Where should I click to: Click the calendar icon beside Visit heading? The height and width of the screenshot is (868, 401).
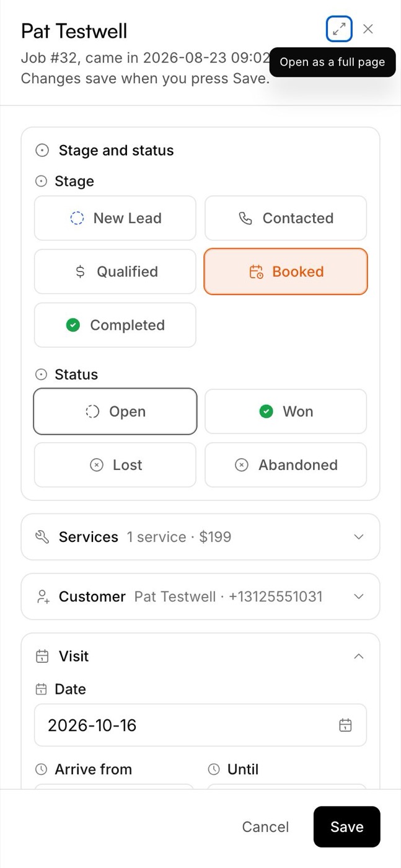[x=42, y=656]
